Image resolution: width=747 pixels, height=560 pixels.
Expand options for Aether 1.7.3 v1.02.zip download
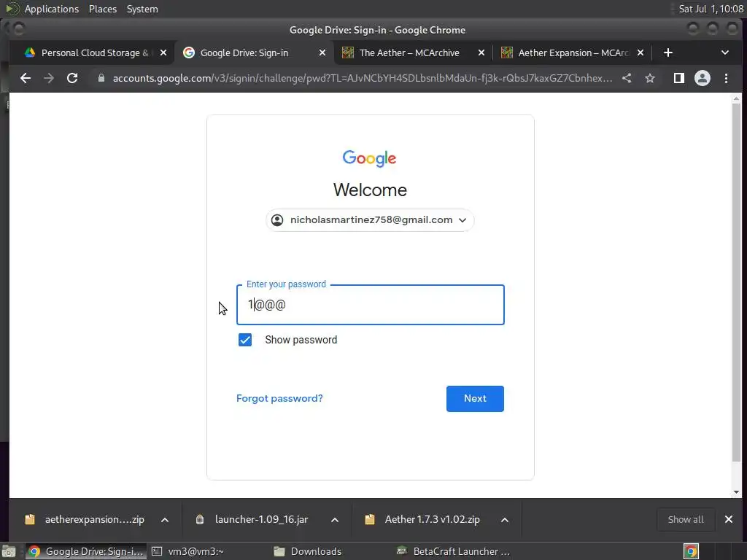click(x=505, y=520)
